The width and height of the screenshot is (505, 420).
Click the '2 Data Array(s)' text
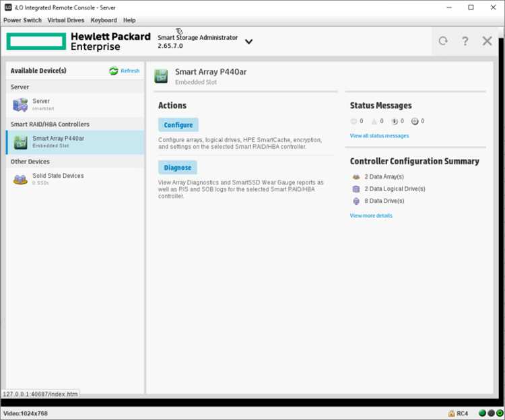click(384, 177)
